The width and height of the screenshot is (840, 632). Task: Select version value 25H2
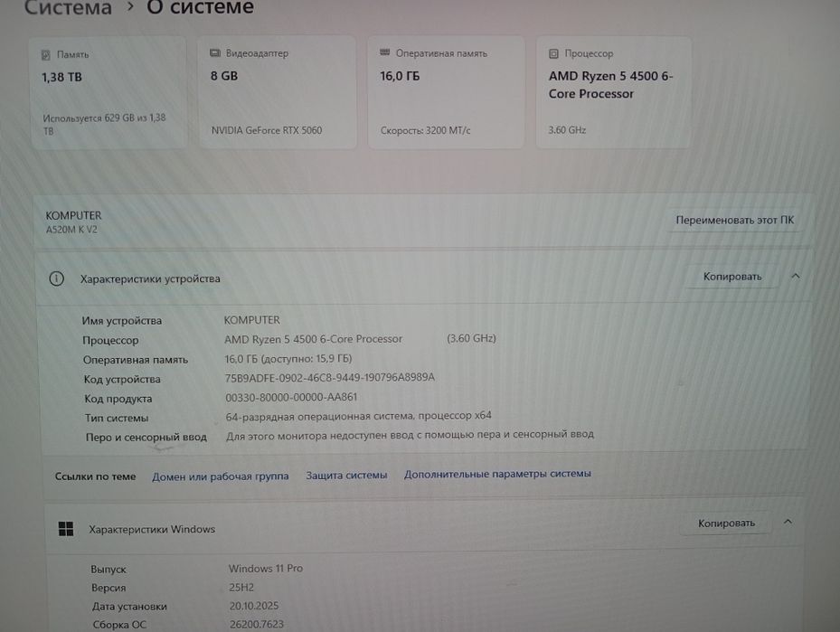point(241,587)
